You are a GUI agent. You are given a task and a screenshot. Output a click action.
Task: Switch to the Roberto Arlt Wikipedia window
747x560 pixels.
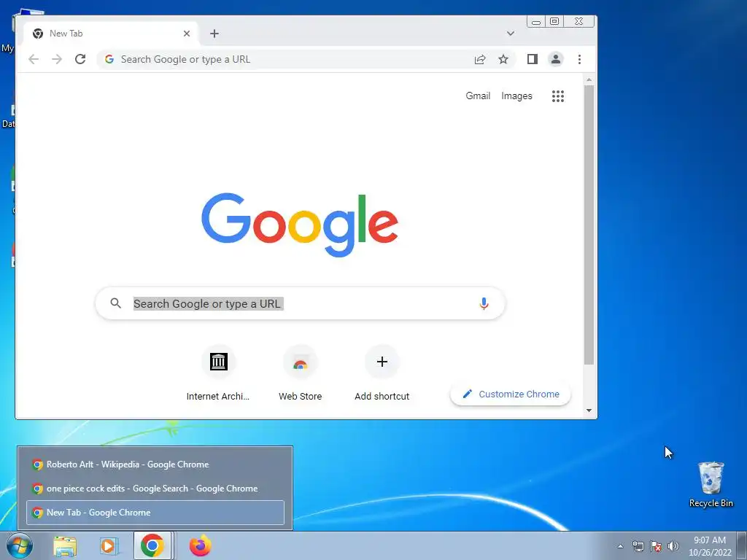155,464
